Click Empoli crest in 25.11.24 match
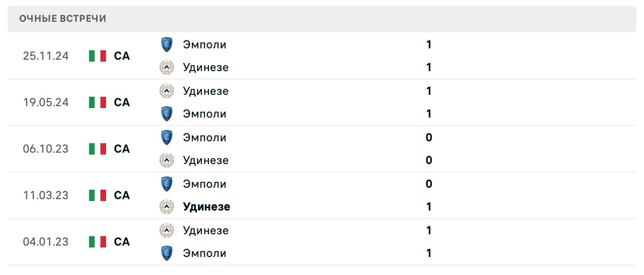Image resolution: width=644 pixels, height=275 pixels. pyautogui.click(x=166, y=45)
